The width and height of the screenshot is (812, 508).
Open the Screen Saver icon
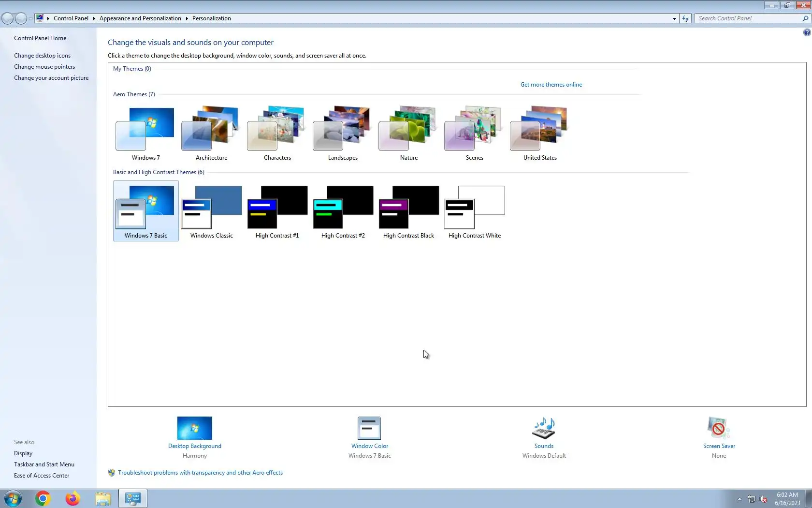[x=719, y=428]
